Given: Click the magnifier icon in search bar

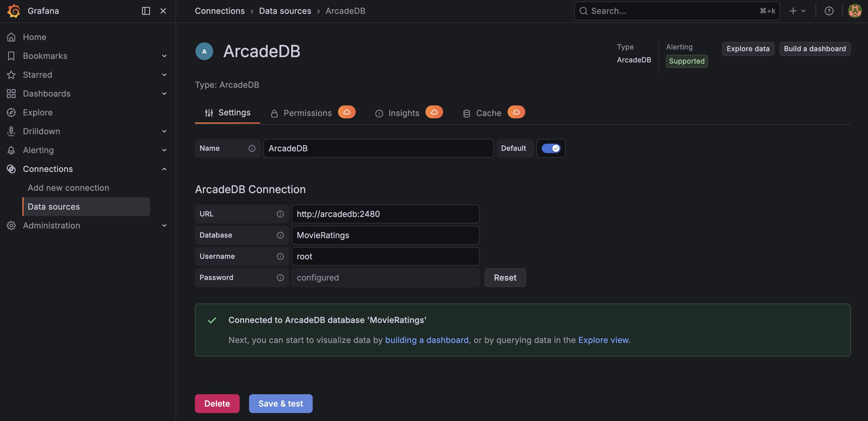Looking at the screenshot, I should tap(583, 11).
